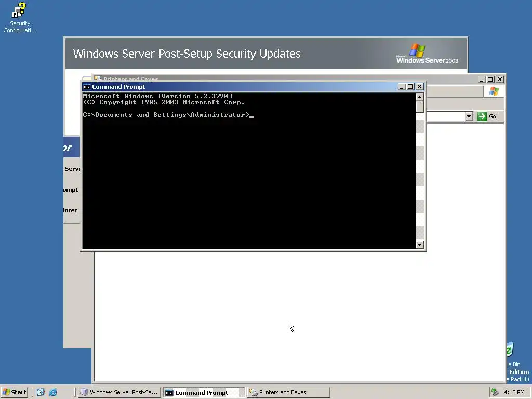
Task: Minimize the Command Prompt window
Action: [x=402, y=87]
